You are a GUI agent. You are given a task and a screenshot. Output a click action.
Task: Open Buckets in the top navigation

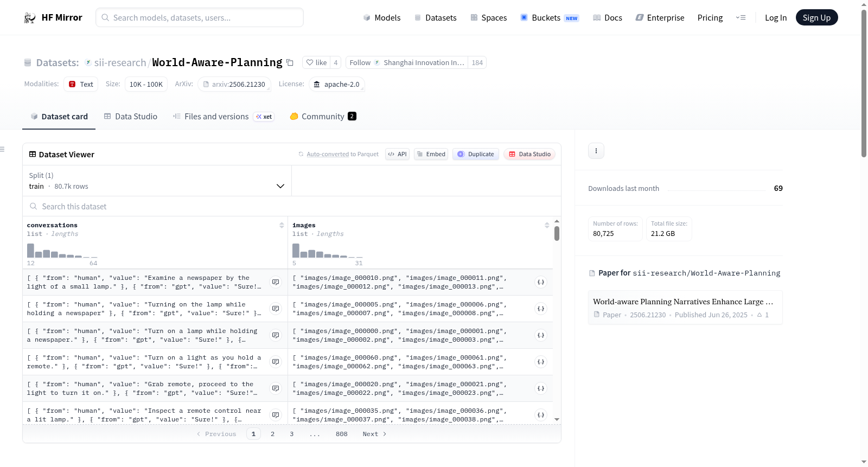click(550, 18)
